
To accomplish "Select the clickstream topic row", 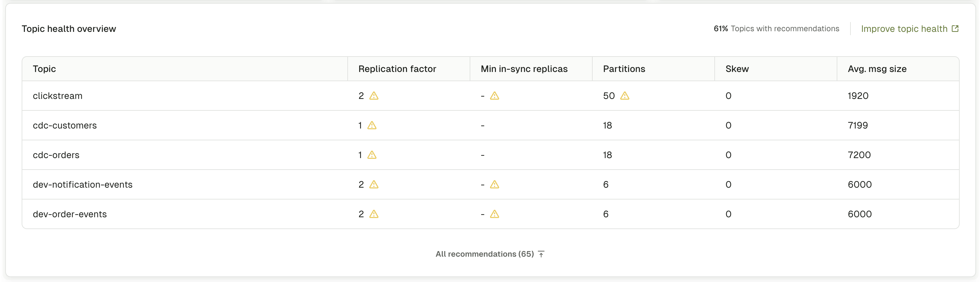I will pyautogui.click(x=152, y=96).
